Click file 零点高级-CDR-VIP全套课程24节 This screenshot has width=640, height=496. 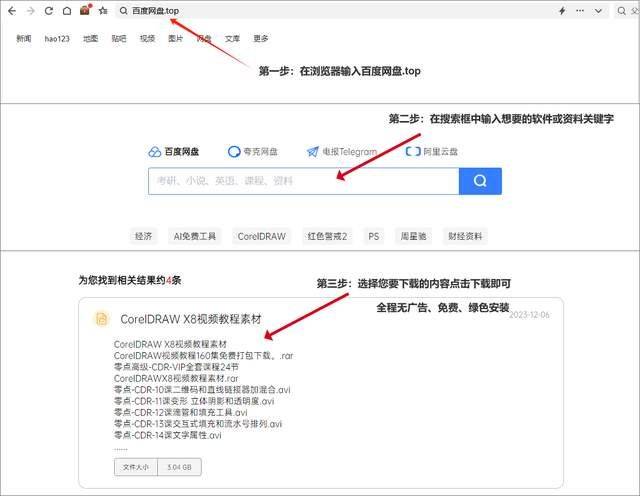pyautogui.click(x=176, y=367)
